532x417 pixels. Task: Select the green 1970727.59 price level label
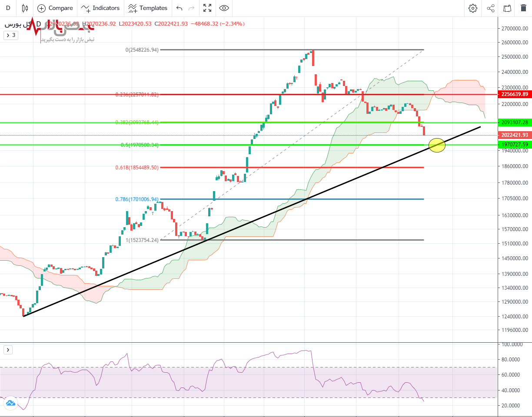(514, 144)
